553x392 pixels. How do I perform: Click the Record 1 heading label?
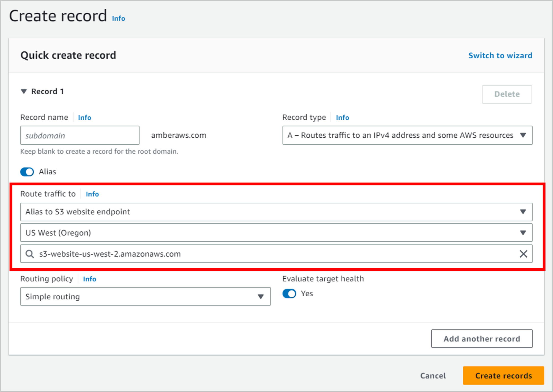48,92
